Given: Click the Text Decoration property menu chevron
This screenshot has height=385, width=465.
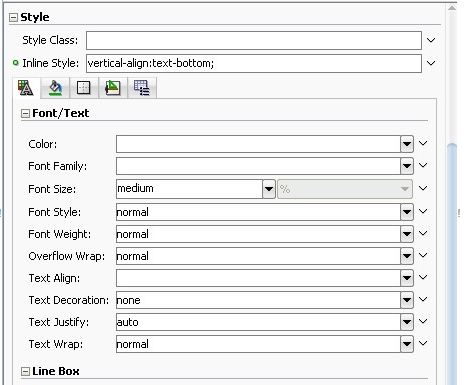Looking at the screenshot, I should point(423,299).
